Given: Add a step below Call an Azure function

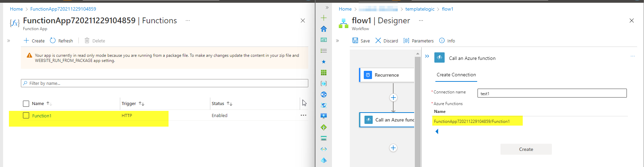Looking at the screenshot, I should coord(393,148).
